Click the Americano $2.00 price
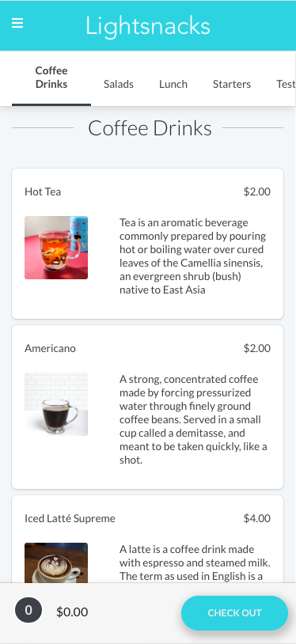This screenshot has width=296, height=644. (x=257, y=348)
